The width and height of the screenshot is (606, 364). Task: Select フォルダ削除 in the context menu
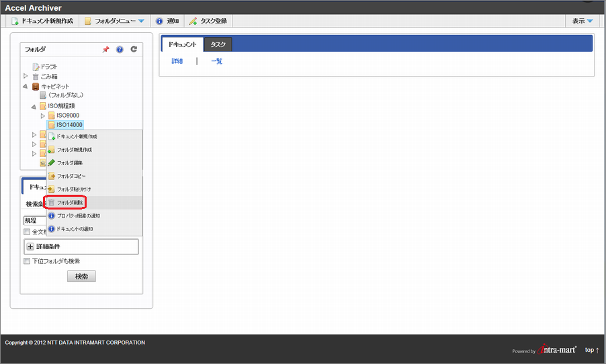[x=94, y=202]
